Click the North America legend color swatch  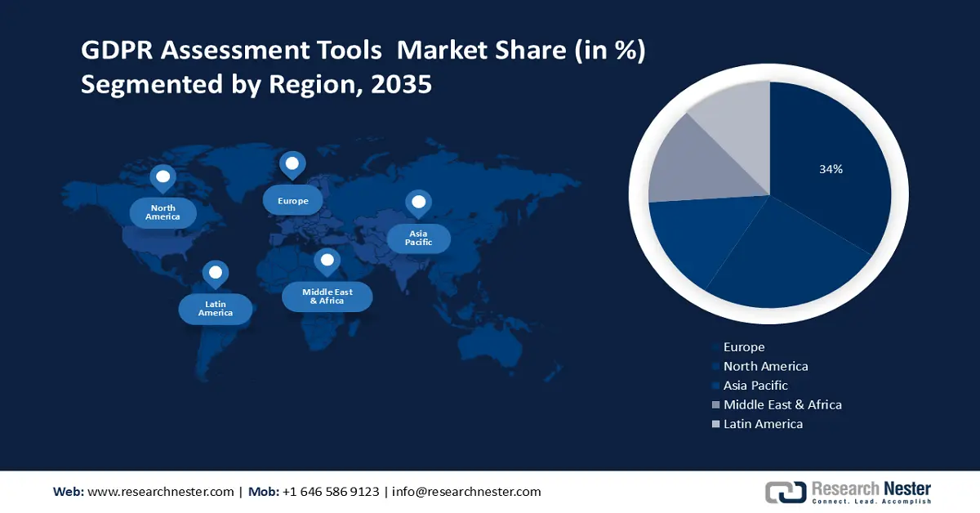coord(716,367)
